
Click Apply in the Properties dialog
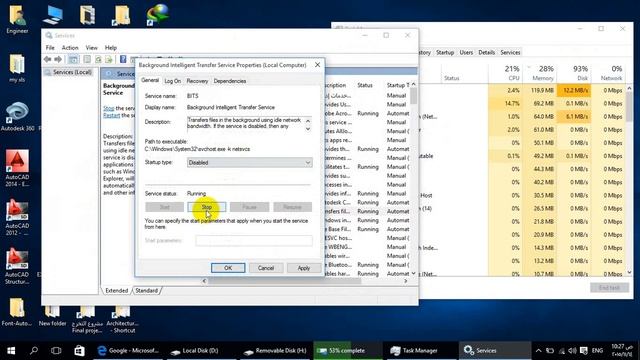303,268
